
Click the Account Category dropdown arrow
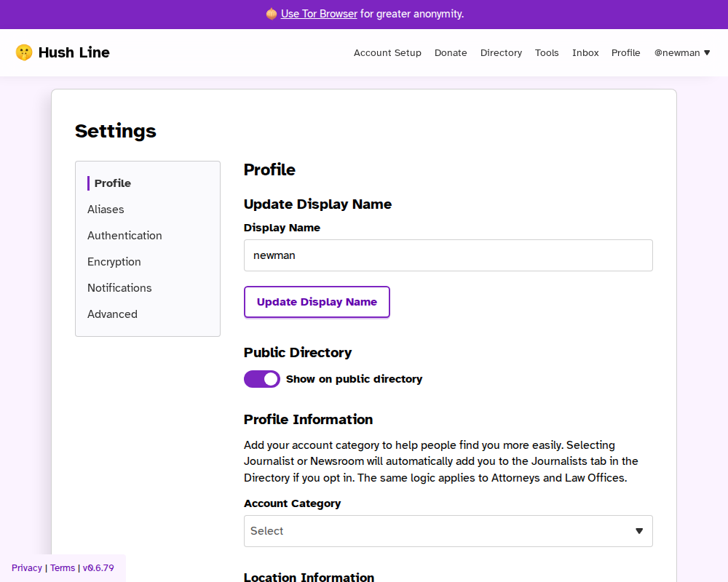tap(639, 531)
